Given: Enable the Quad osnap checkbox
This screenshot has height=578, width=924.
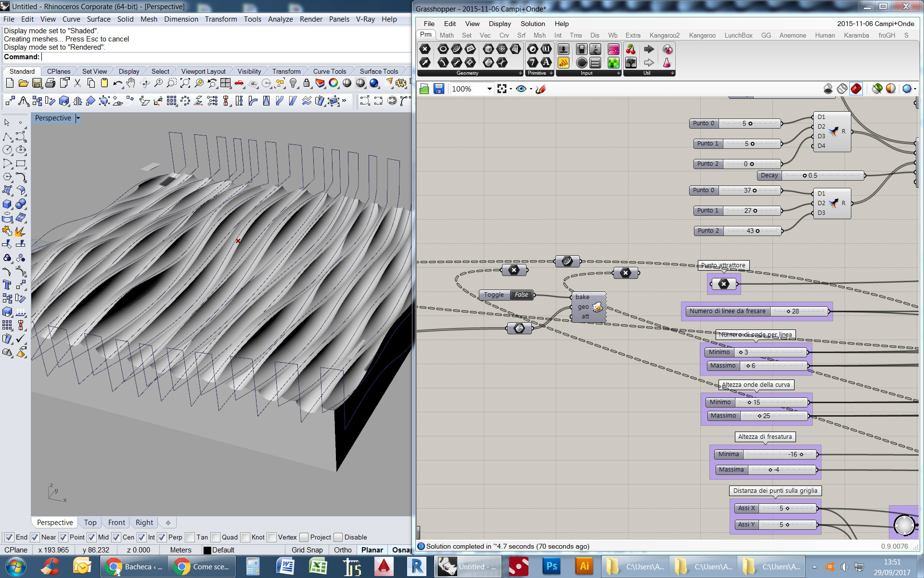Looking at the screenshot, I should (x=216, y=537).
